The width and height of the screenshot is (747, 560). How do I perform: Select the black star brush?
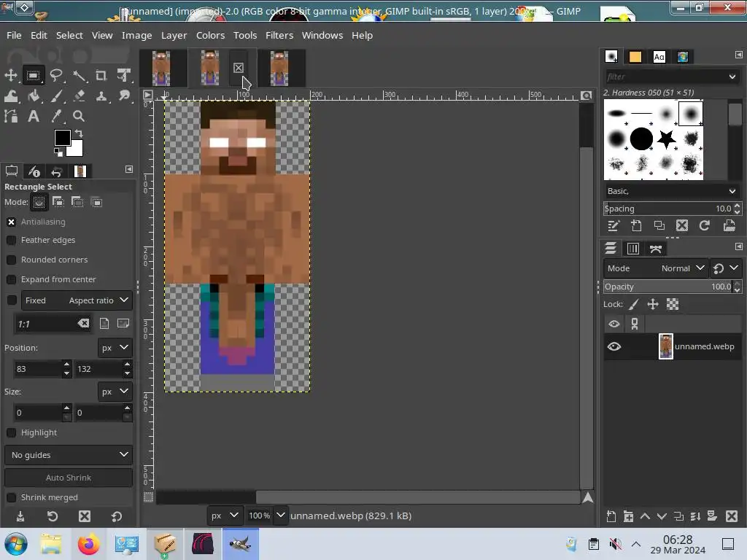coord(666,139)
